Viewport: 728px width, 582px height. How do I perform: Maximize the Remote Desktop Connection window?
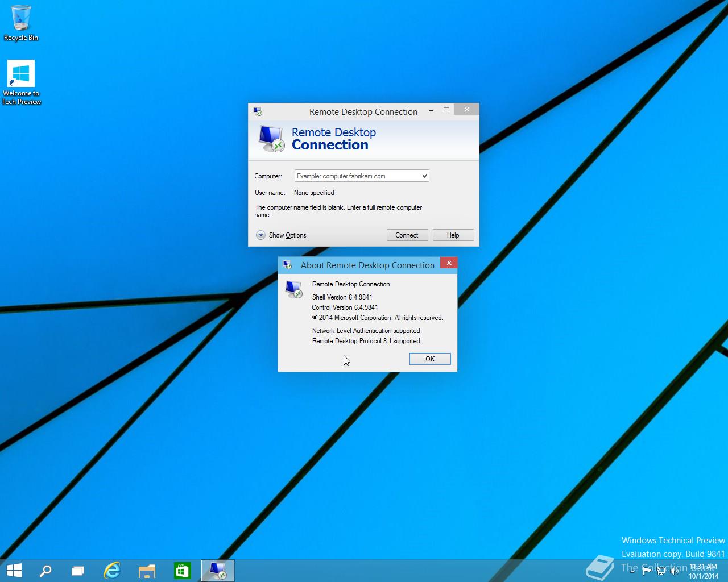pyautogui.click(x=446, y=110)
